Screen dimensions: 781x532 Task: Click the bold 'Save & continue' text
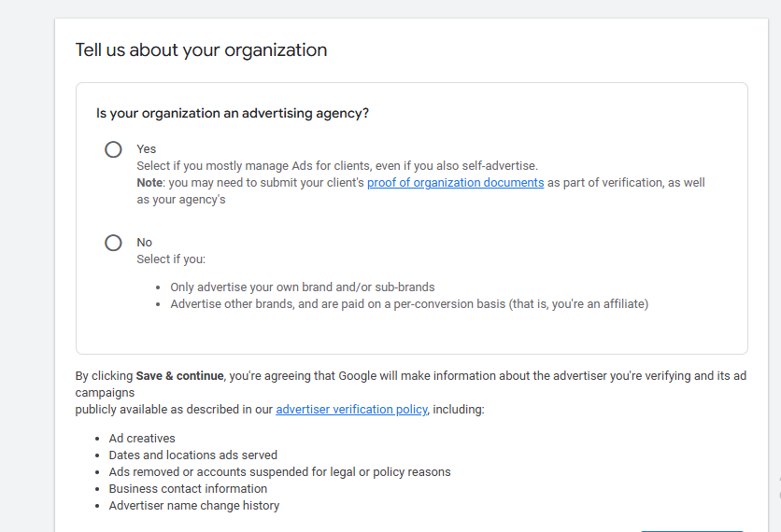179,376
